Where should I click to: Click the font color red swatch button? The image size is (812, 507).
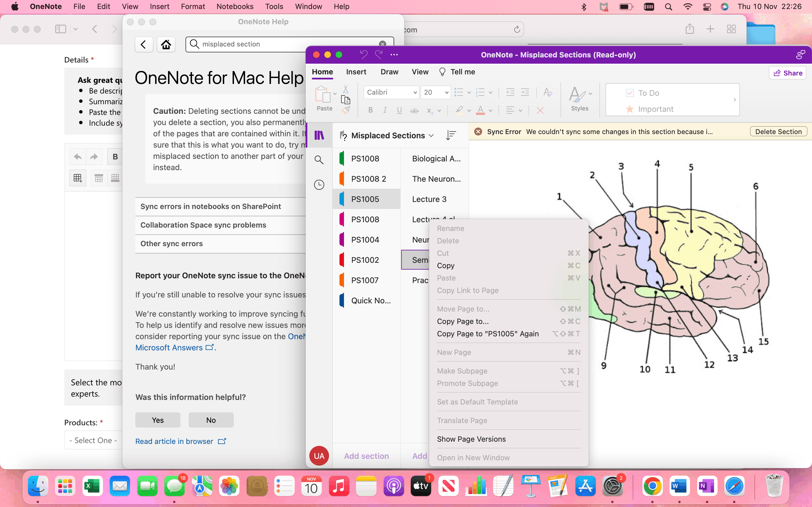(480, 110)
